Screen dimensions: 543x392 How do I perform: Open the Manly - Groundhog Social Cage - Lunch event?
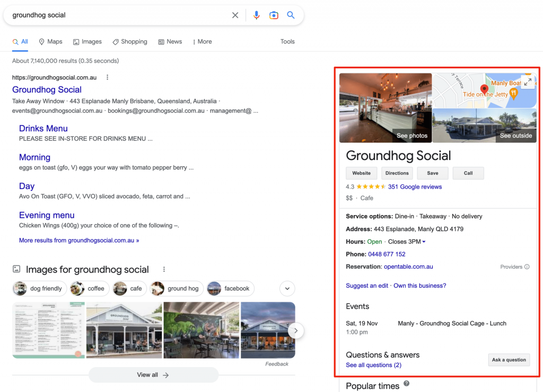pos(452,324)
